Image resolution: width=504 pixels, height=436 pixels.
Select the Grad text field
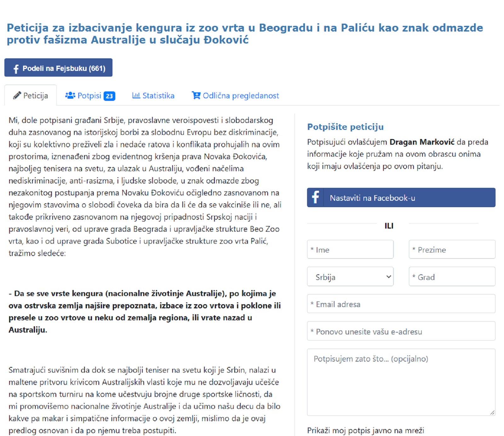452,277
